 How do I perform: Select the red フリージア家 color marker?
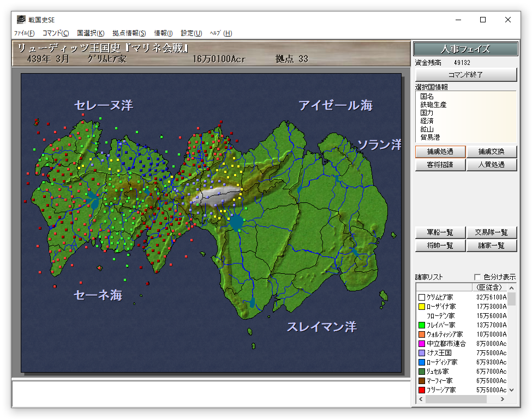pos(422,390)
